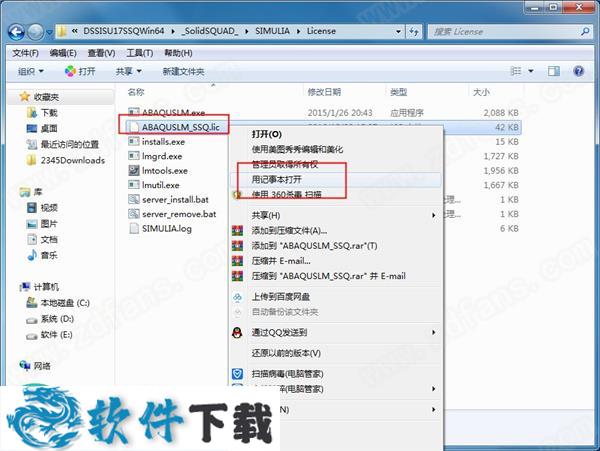Choose 添加到 "ABAQUSLM_SSQ.rar"(T) entry

314,246
